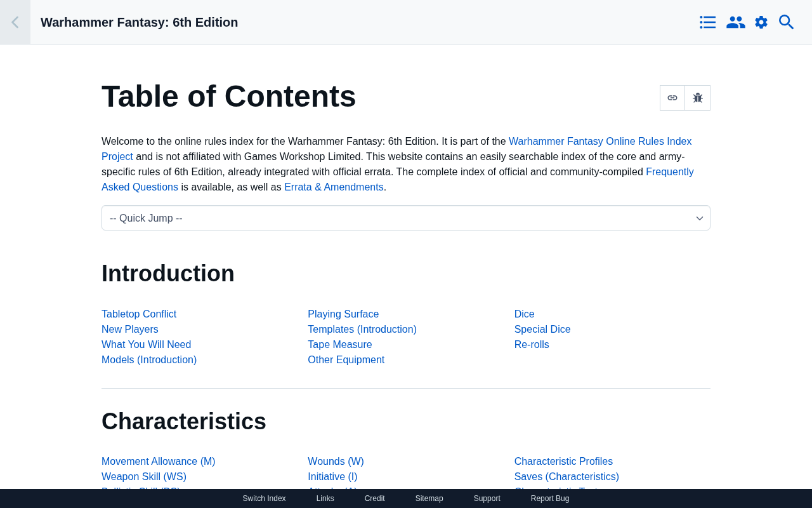
Task: Open Sitemap from the footer bar
Action: [429, 498]
